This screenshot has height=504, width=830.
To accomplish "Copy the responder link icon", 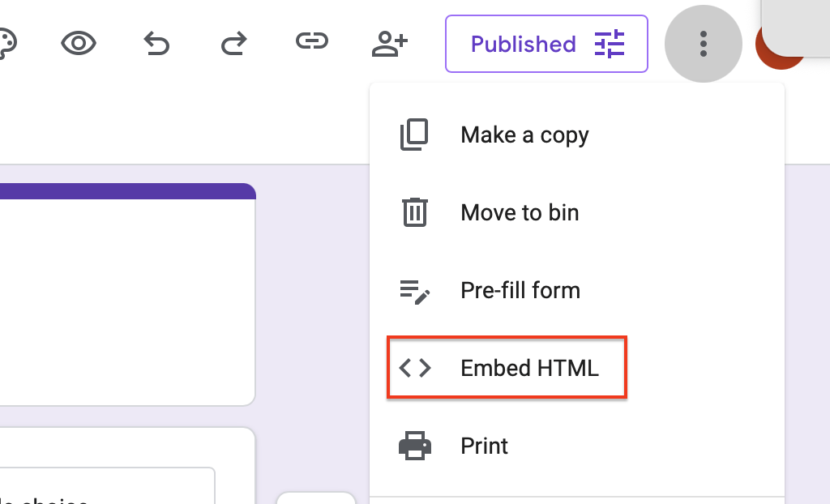I will tap(311, 41).
